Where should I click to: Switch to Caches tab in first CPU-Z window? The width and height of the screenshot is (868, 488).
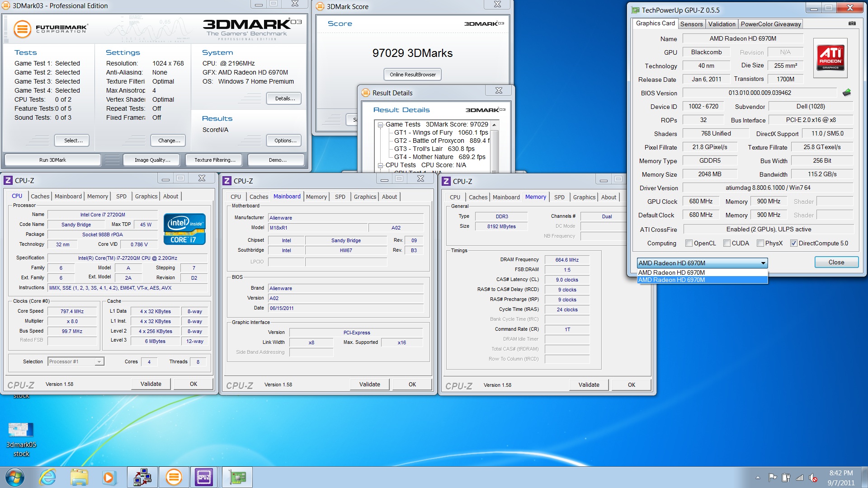point(40,196)
